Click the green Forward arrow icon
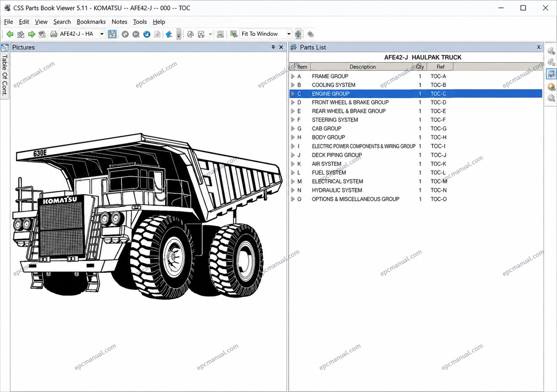The height and width of the screenshot is (392, 557). 32,34
